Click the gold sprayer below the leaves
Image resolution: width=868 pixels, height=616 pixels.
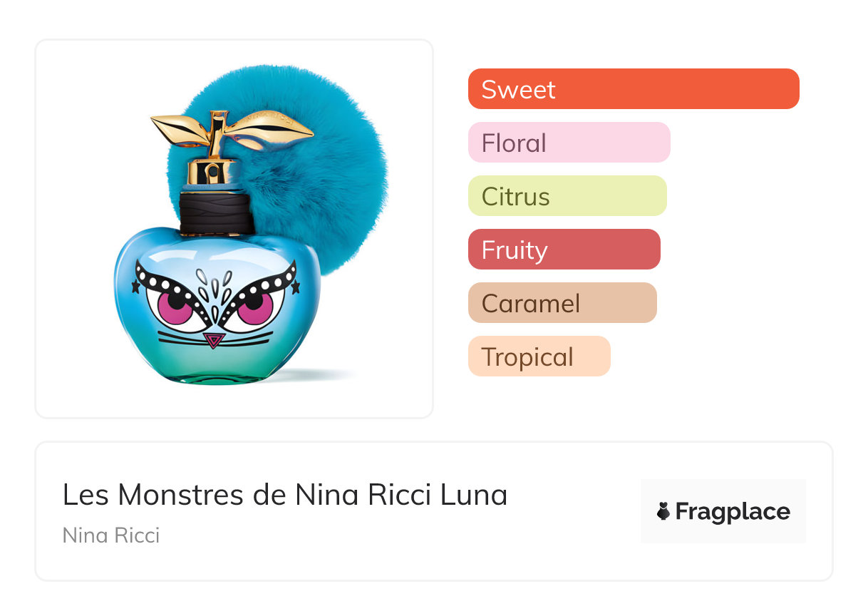coord(212,170)
